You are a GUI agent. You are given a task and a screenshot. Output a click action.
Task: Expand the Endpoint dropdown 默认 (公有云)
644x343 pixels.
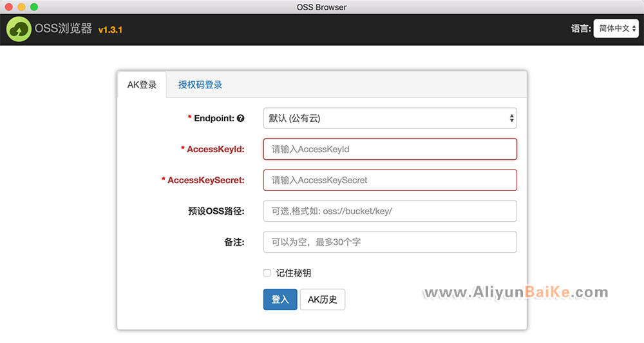pyautogui.click(x=390, y=118)
